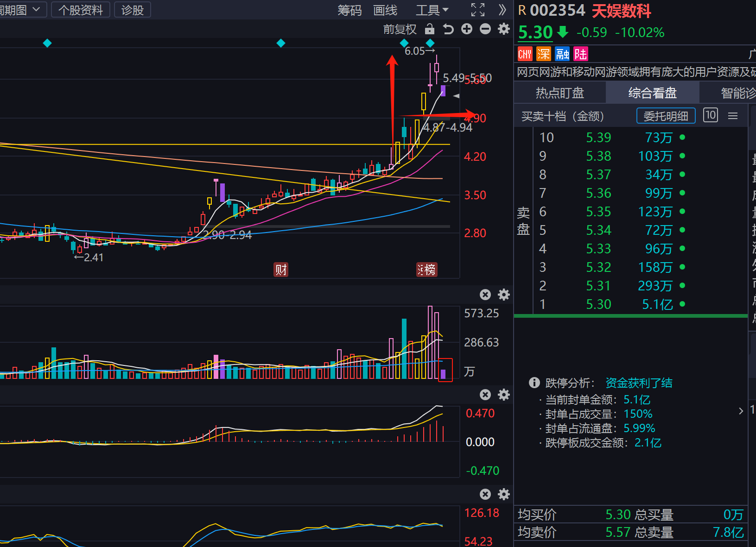Click the 总卖量 7.8亿 value
Image resolution: width=756 pixels, height=547 pixels.
728,533
